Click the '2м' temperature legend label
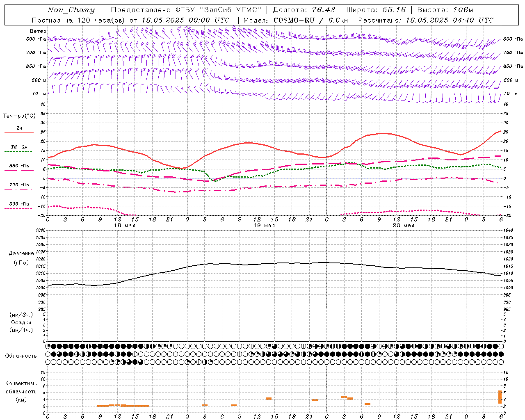 point(19,128)
